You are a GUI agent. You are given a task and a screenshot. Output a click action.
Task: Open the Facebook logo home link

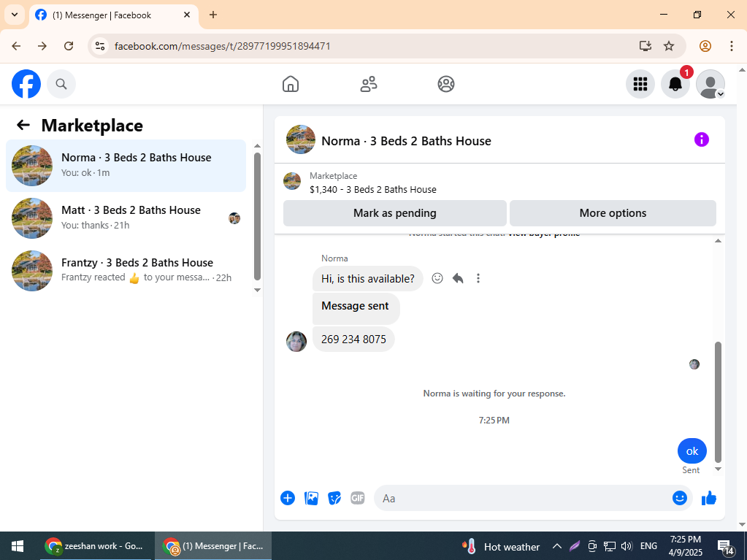click(x=26, y=84)
